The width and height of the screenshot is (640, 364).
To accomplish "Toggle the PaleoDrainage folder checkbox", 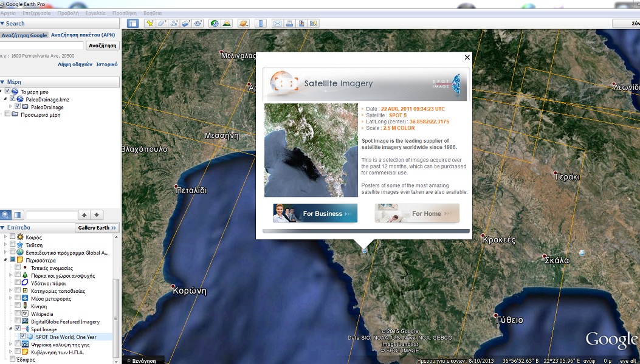I will coord(18,106).
